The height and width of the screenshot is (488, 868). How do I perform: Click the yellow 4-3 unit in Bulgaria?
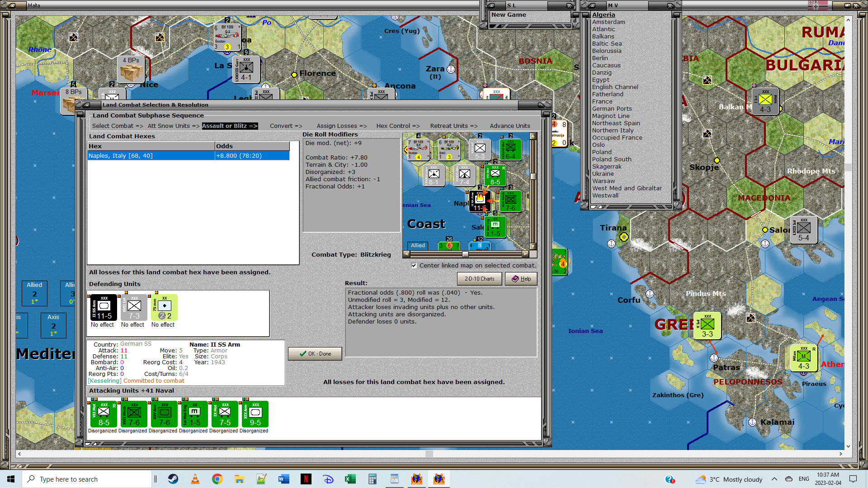pos(765,102)
